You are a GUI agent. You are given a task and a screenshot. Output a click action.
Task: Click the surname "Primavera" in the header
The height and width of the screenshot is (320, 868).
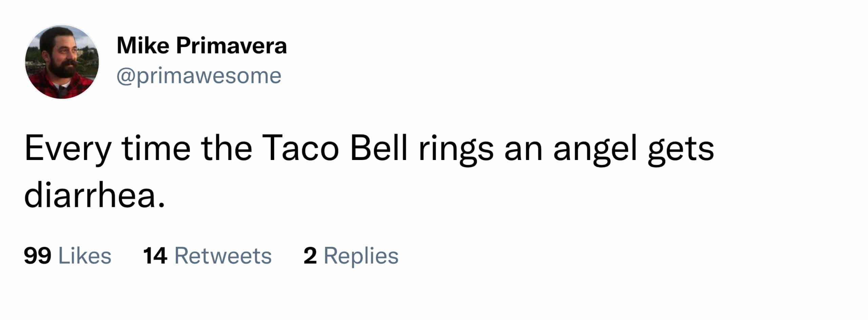231,46
